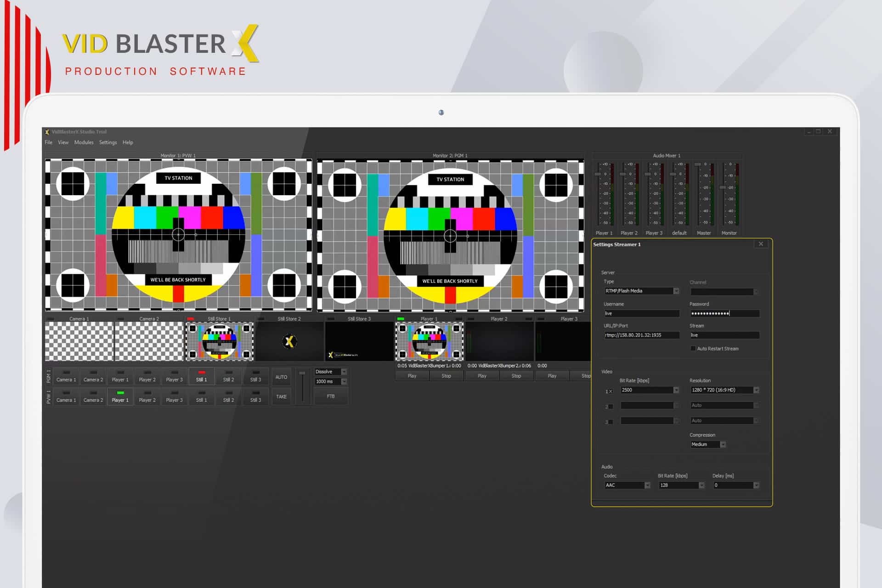Click the default channel audio mixer fader

point(673,174)
